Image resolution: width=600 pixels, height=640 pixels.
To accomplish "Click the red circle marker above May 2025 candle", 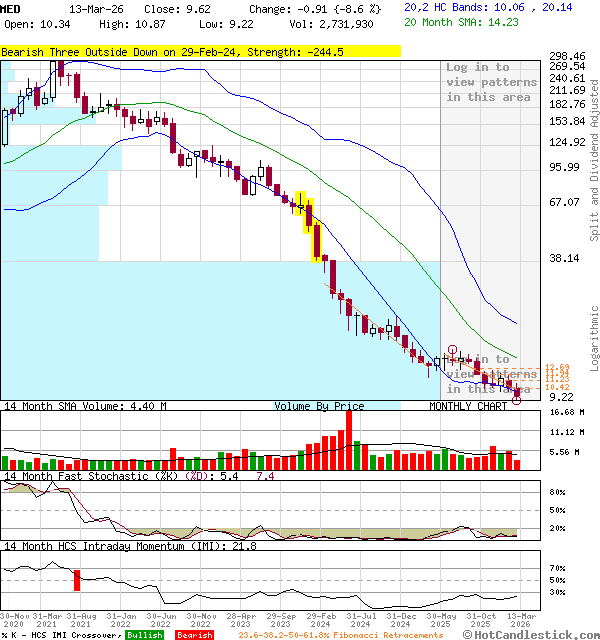I will tap(453, 351).
